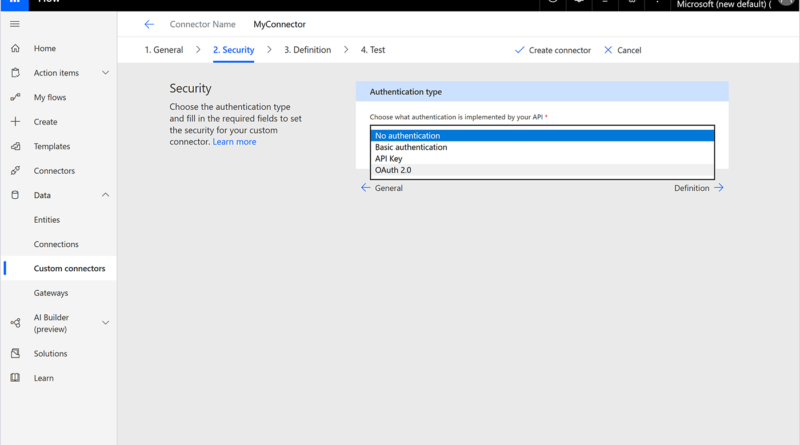800x445 pixels.
Task: Click the Data database icon
Action: [x=15, y=195]
